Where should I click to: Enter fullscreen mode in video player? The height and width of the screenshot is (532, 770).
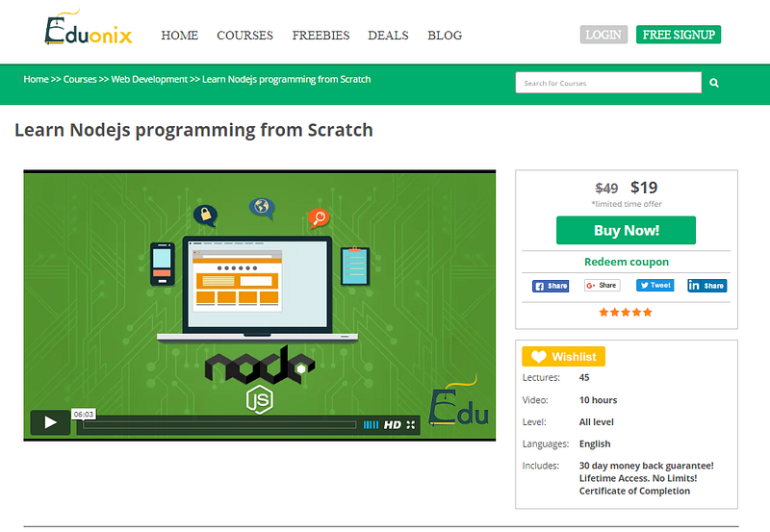point(411,425)
